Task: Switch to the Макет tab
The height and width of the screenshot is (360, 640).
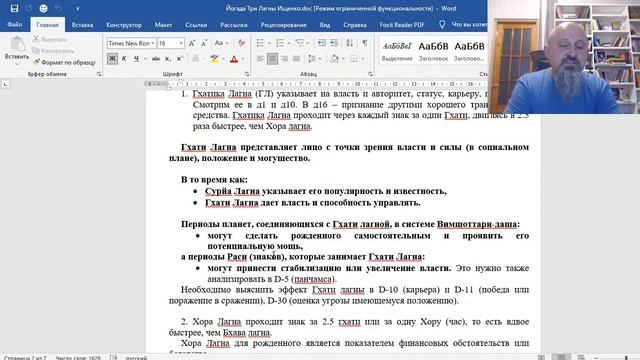Action: 163,24
